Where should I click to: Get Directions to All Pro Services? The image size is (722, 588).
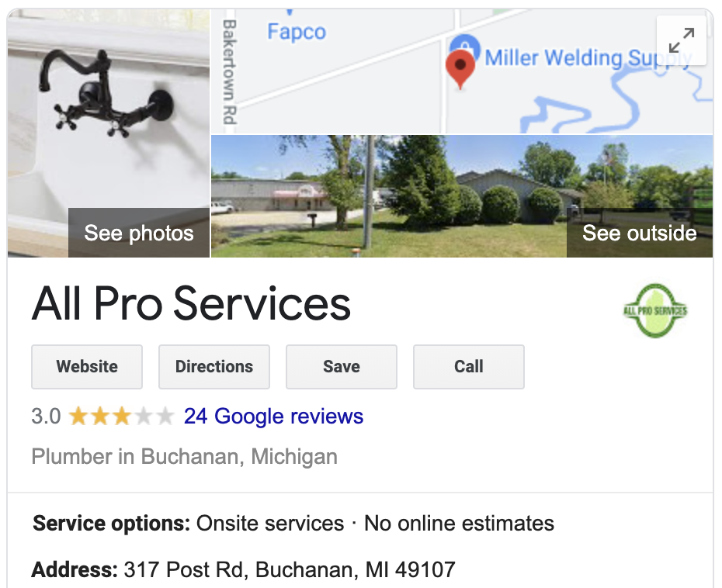[x=214, y=367]
